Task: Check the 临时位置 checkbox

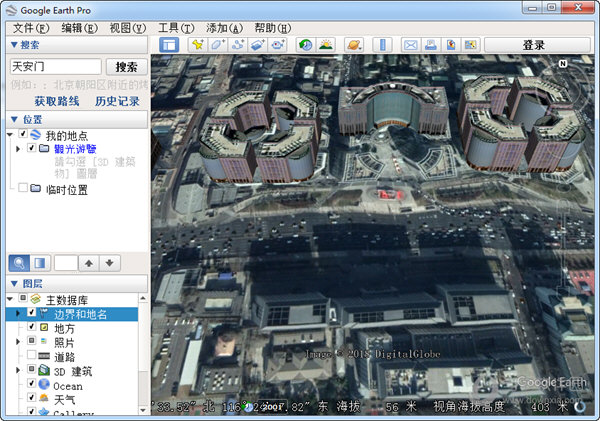Action: 23,188
